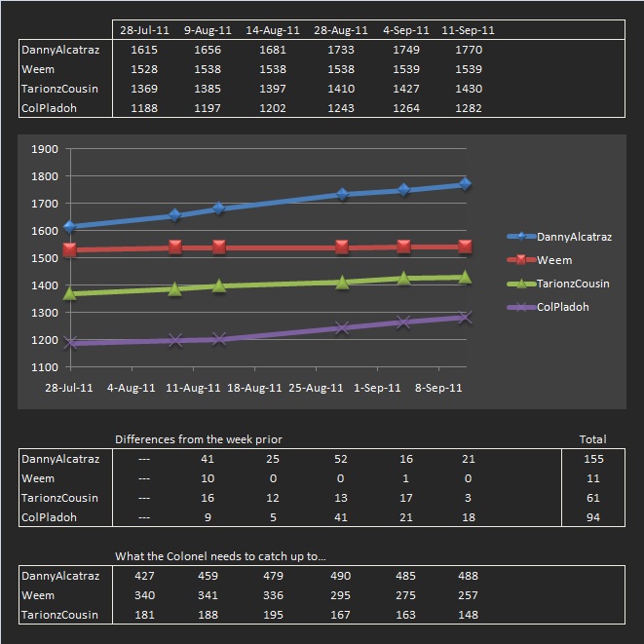Click the 18-Aug-11 x-axis label
Viewport: 644px width, 644px height.
pyautogui.click(x=254, y=388)
